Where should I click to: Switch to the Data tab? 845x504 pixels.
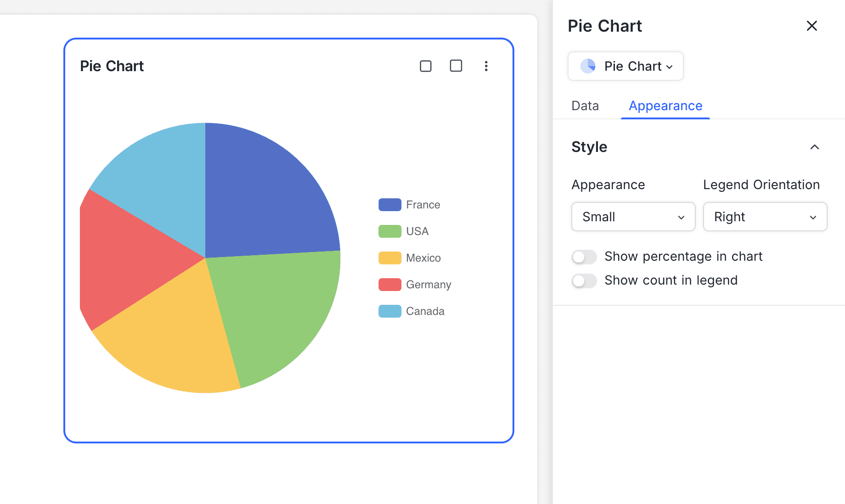(x=585, y=106)
